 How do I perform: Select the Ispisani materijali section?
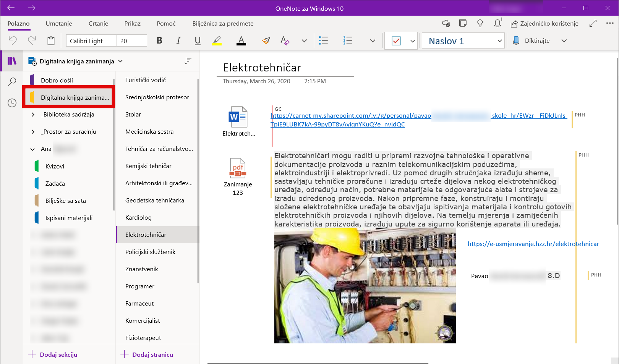click(69, 218)
